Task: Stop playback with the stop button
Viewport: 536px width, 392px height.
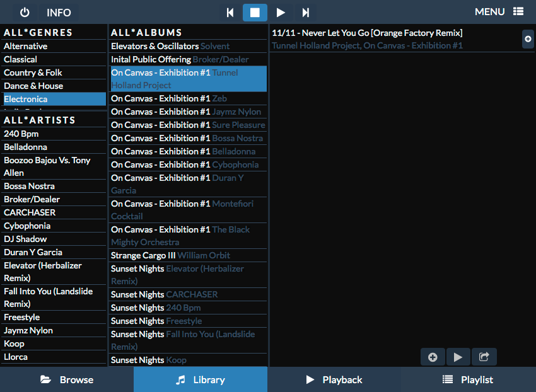Action: click(255, 13)
